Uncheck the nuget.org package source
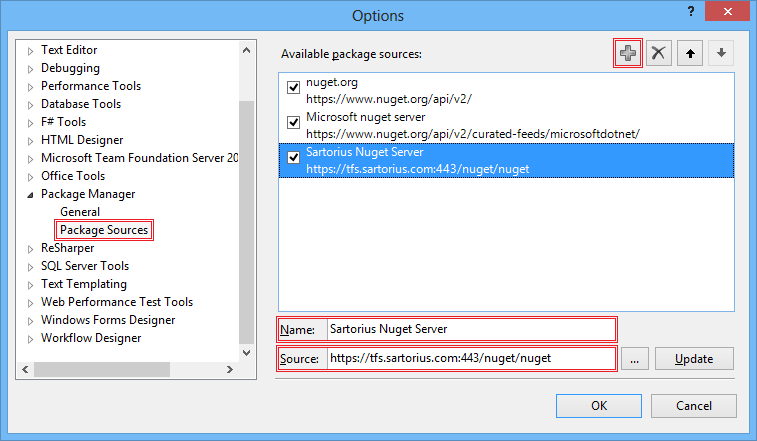This screenshot has height=441, width=757. pyautogui.click(x=294, y=87)
